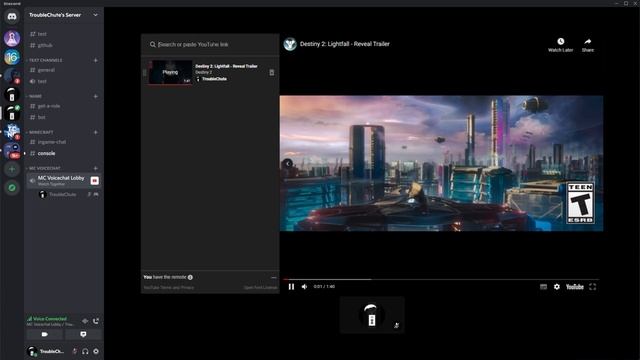Click the Add a Server plus icon
This screenshot has height=360, width=640.
tap(12, 169)
